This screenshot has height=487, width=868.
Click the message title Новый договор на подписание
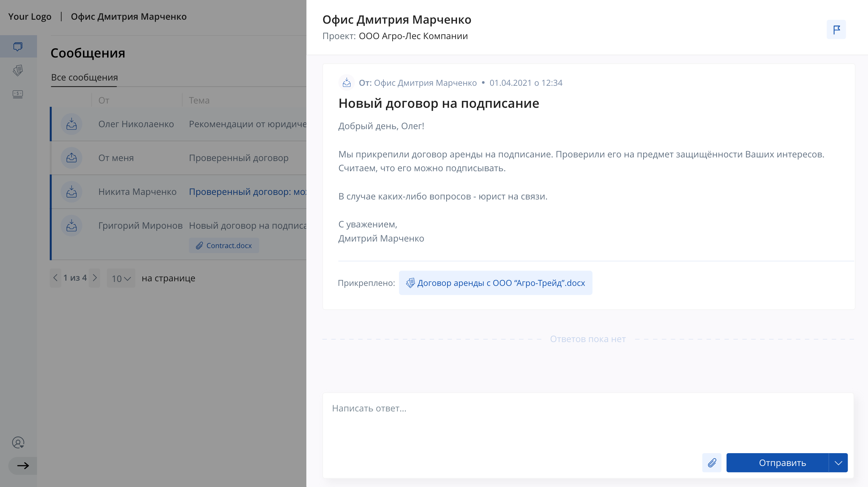439,104
